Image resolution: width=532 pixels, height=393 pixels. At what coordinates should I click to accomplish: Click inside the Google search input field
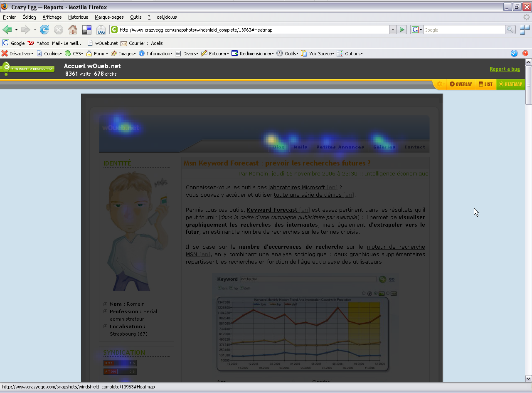(x=464, y=30)
